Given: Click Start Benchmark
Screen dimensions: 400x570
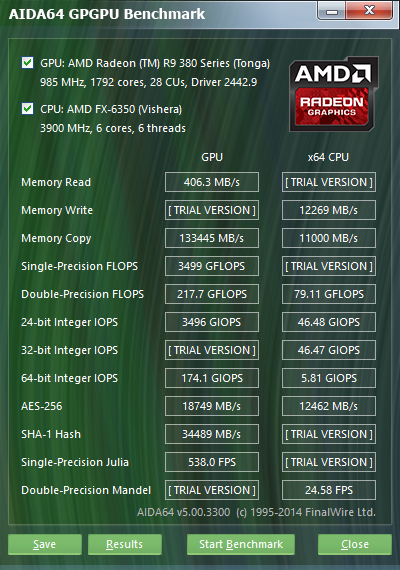Looking at the screenshot, I should (x=241, y=544).
